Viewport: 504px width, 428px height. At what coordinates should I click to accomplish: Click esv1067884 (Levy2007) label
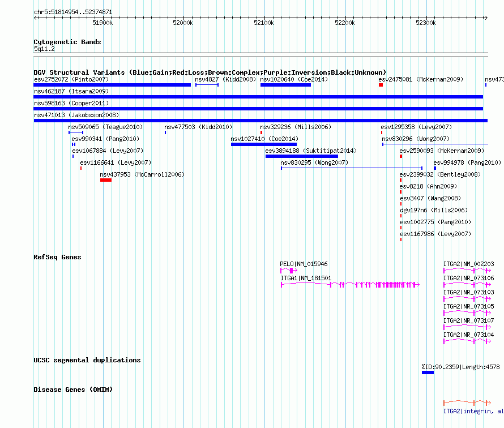point(108,151)
